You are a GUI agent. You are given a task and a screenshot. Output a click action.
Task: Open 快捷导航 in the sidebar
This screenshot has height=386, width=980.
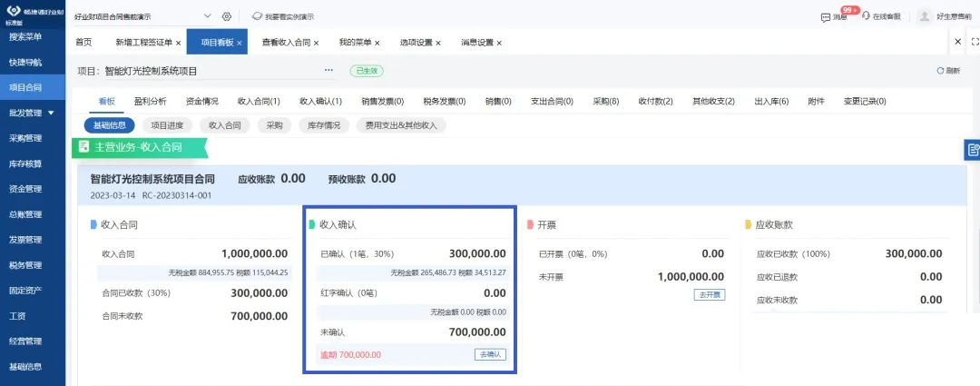coord(33,63)
